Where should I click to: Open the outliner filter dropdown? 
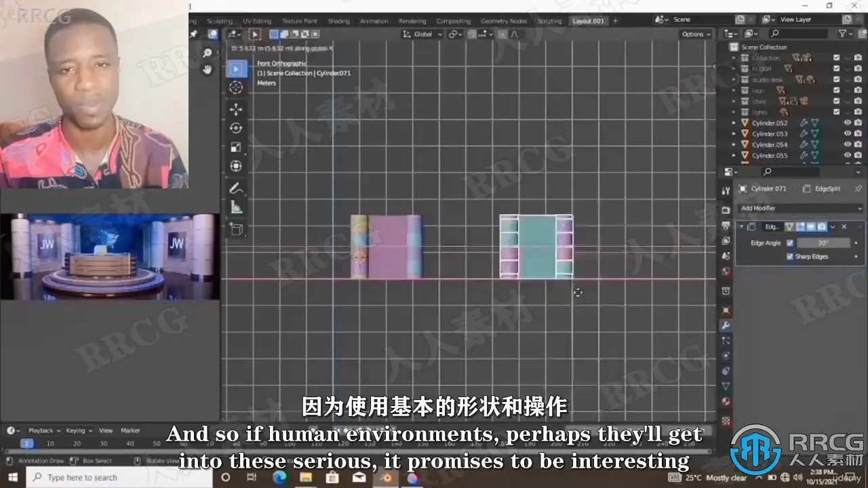845,33
